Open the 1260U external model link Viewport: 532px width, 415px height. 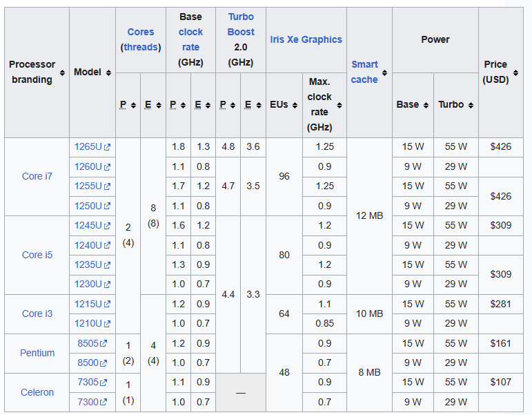pyautogui.click(x=92, y=166)
